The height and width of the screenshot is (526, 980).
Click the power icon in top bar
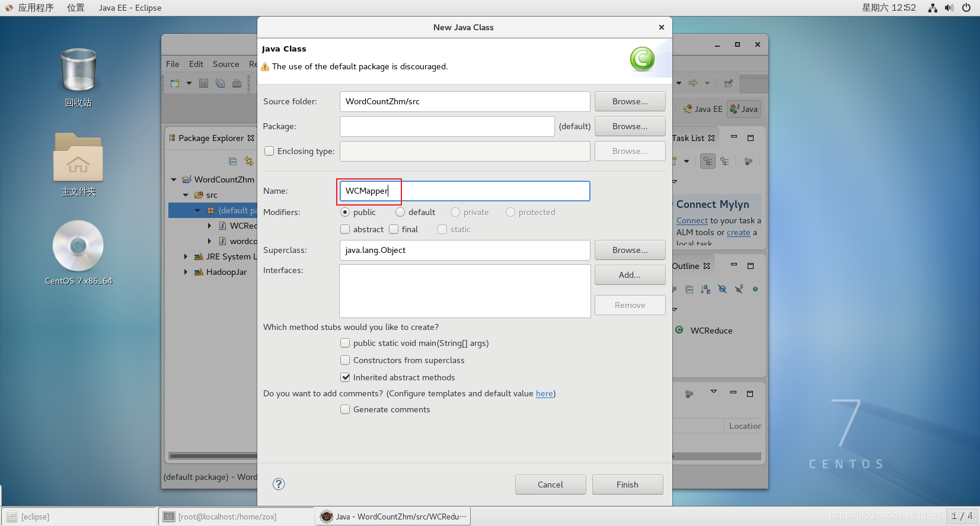click(x=966, y=8)
